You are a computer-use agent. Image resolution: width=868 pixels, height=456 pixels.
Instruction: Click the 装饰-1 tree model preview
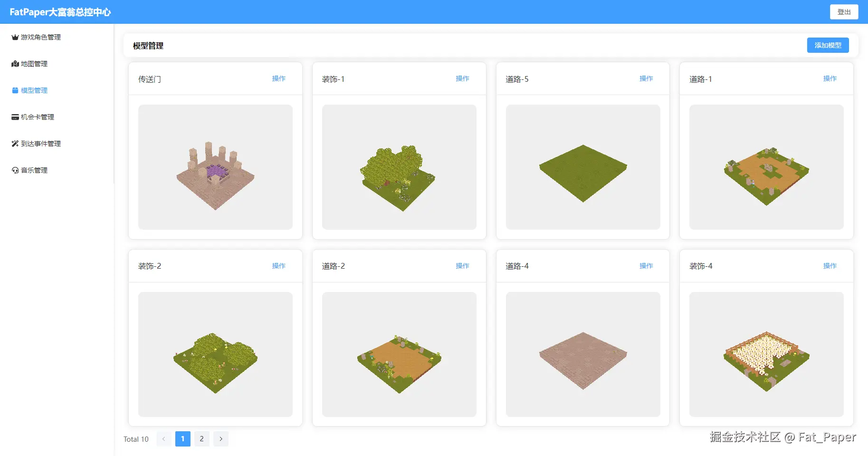(399, 167)
